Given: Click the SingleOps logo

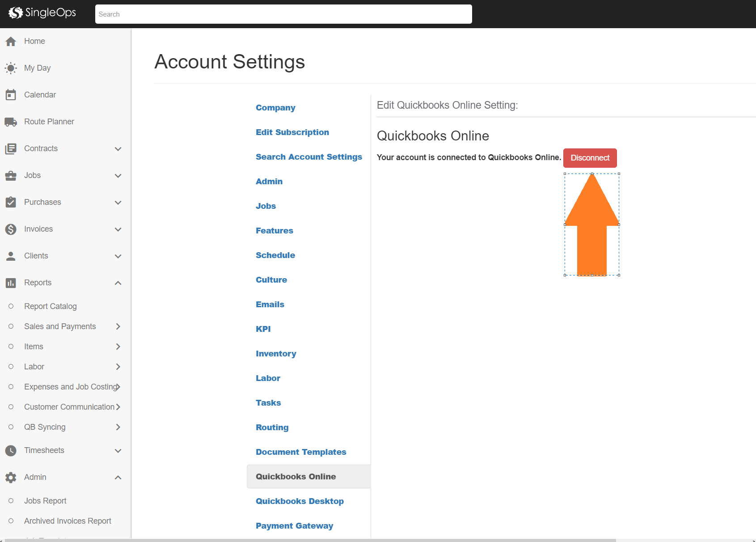Looking at the screenshot, I should point(42,13).
